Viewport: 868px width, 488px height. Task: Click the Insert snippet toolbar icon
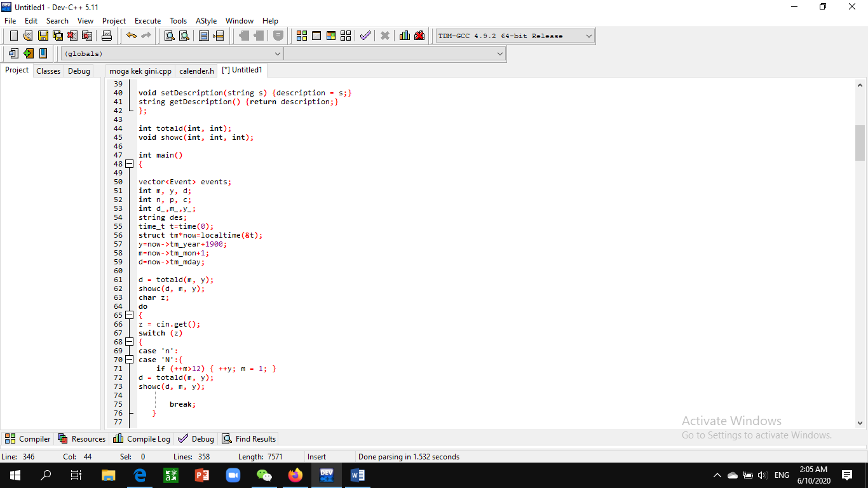(13, 53)
